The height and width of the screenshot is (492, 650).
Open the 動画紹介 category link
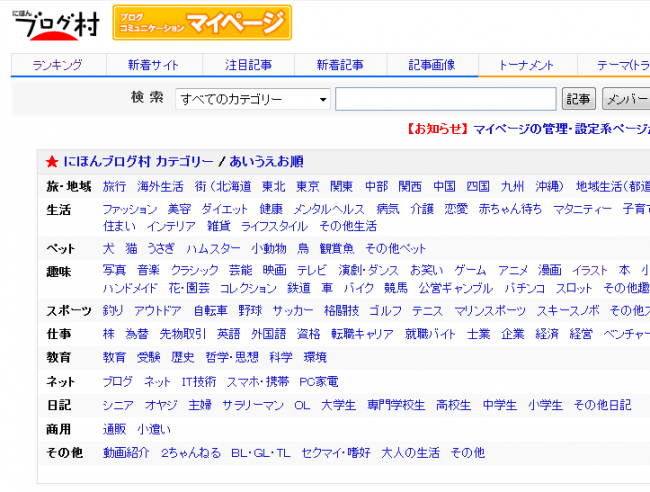point(126,453)
